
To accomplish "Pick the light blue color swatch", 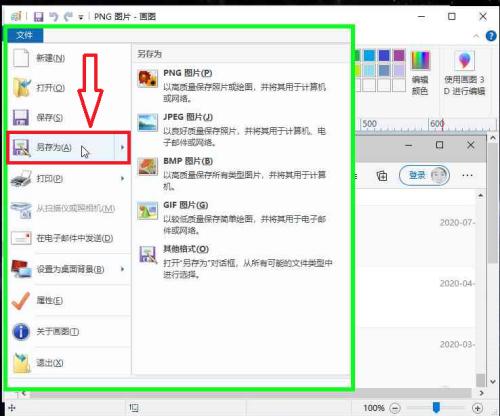I will point(369,55).
